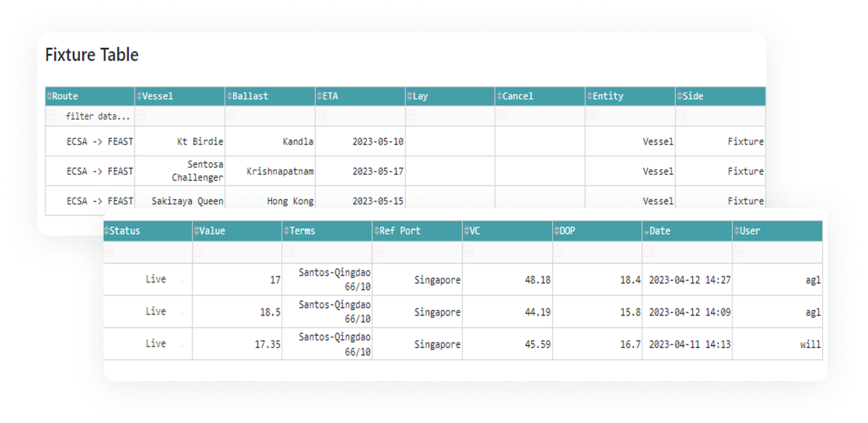868x423 pixels.
Task: Click the Entity column header
Action: 629,96
